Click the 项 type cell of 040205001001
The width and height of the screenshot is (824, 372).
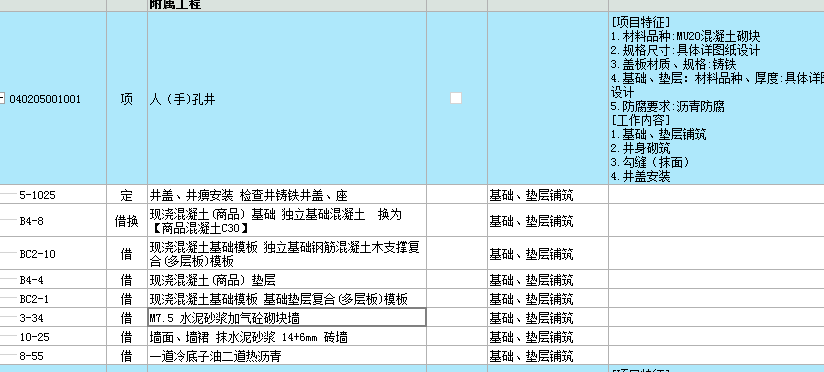click(x=127, y=98)
